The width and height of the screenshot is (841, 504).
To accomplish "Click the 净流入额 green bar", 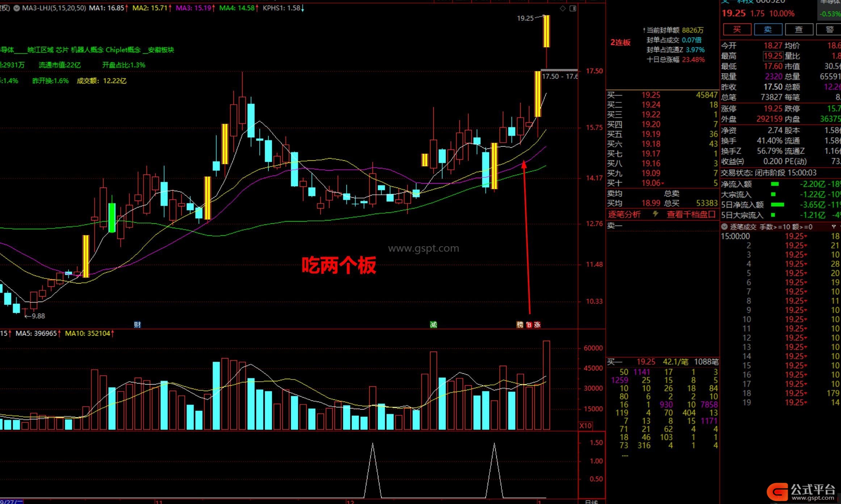I will (775, 184).
